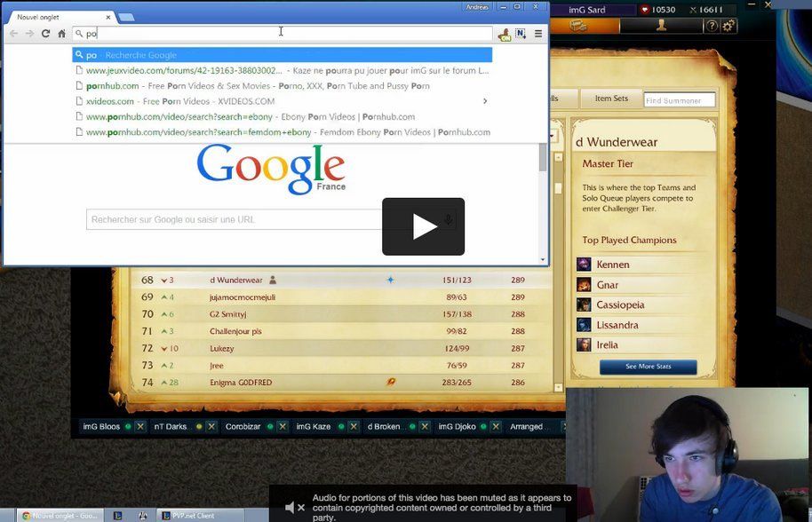
Task: Select the Challenjour pls ladder row
Action: point(342,331)
